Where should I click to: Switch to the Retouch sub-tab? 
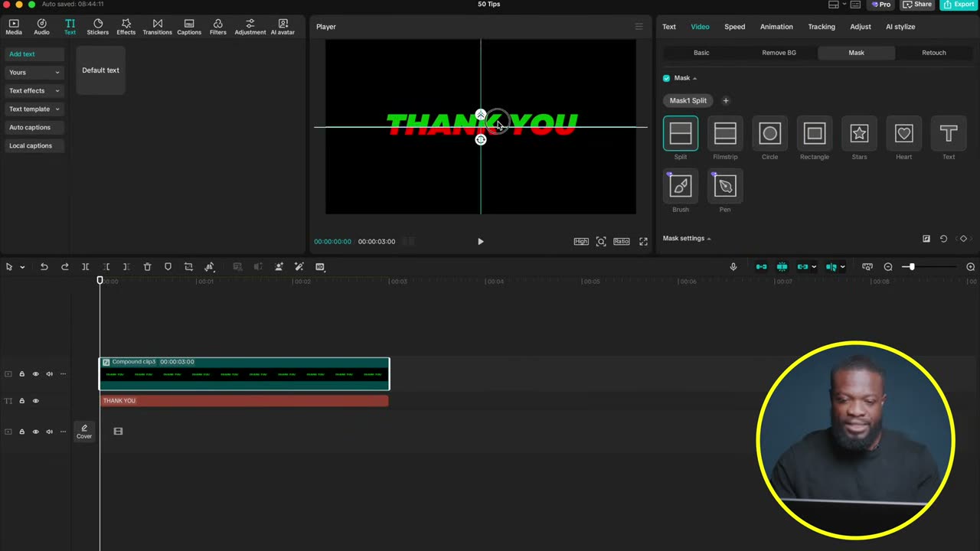[x=933, y=53]
